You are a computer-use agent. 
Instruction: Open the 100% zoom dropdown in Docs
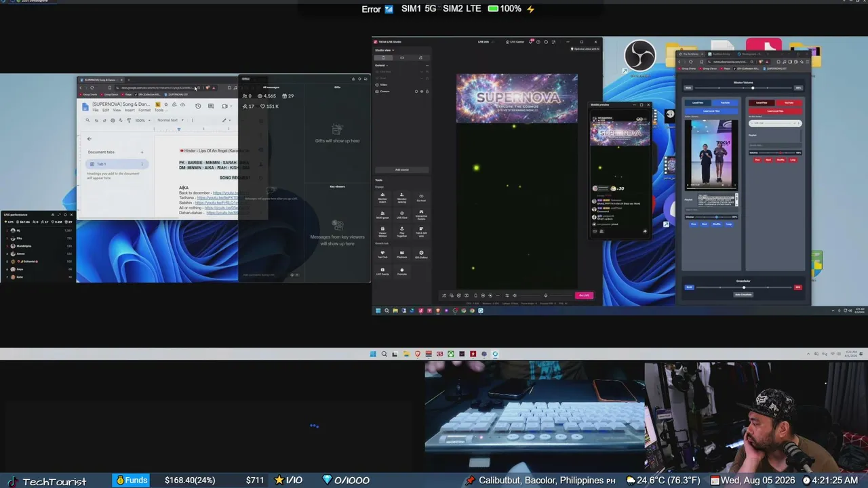pos(142,120)
